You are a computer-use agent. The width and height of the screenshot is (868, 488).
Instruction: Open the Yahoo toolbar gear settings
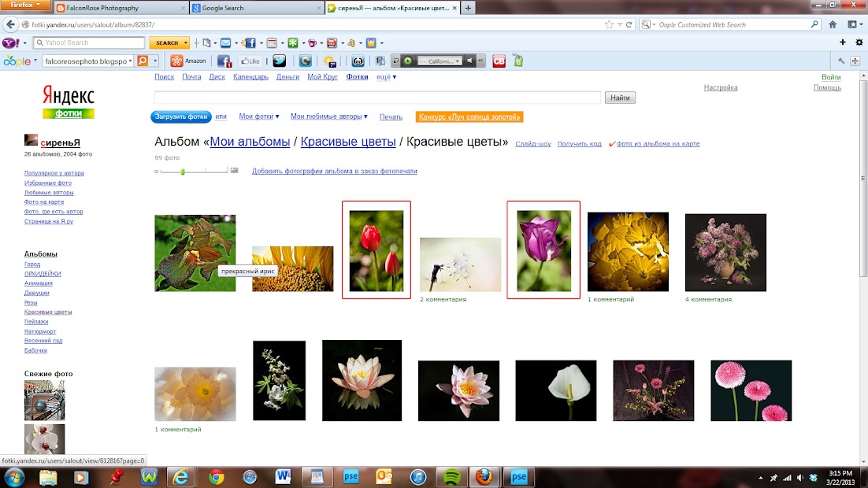point(859,42)
